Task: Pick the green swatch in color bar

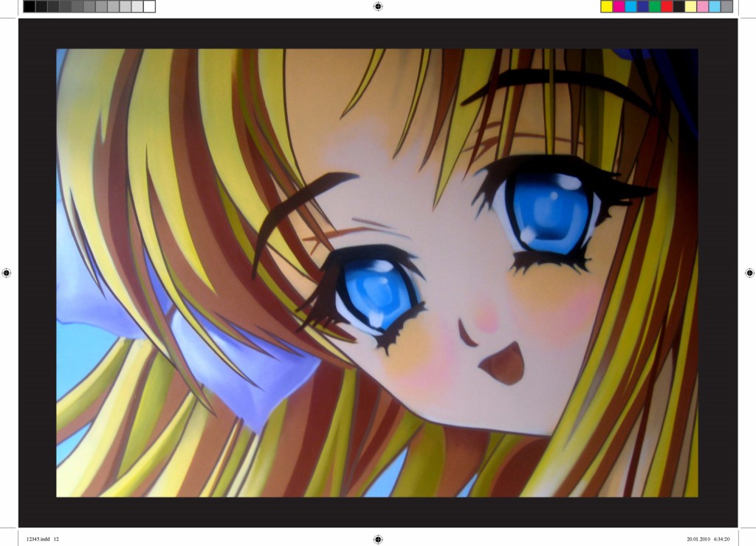Action: pyautogui.click(x=655, y=6)
